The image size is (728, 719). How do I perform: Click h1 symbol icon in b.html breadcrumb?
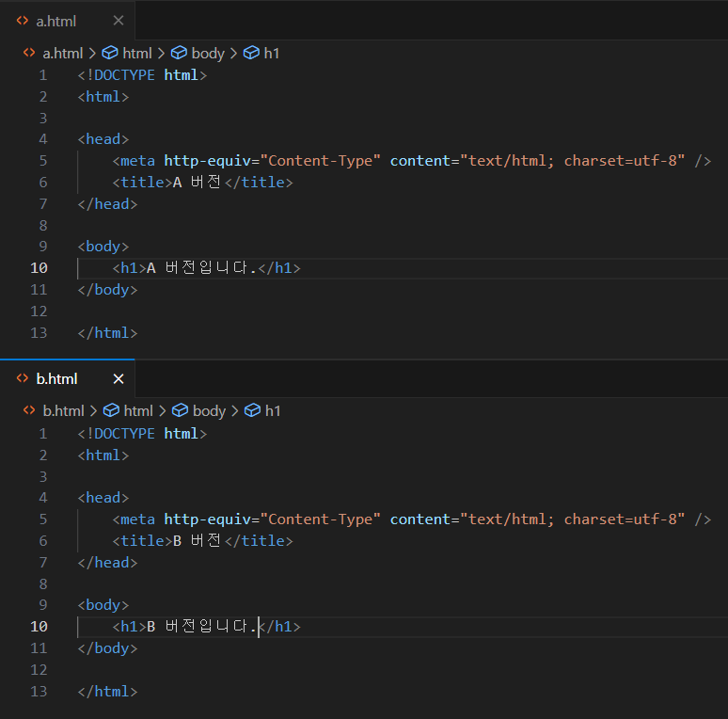(252, 411)
